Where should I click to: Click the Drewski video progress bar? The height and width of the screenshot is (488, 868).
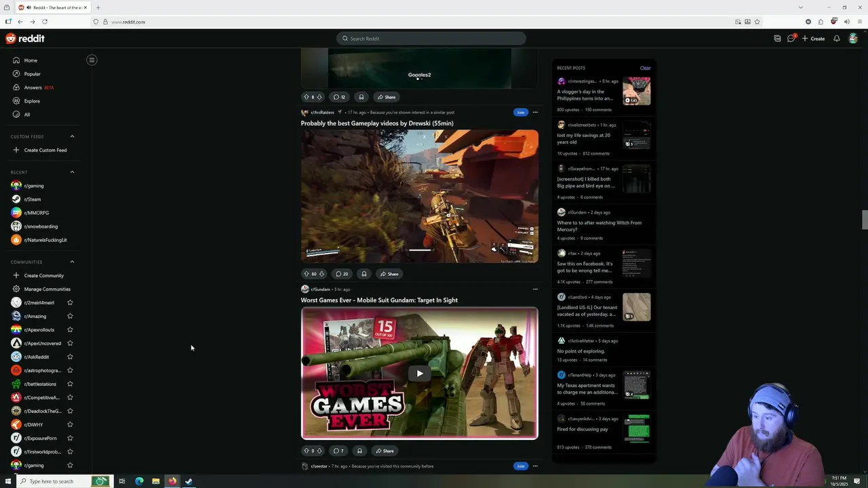point(419,249)
